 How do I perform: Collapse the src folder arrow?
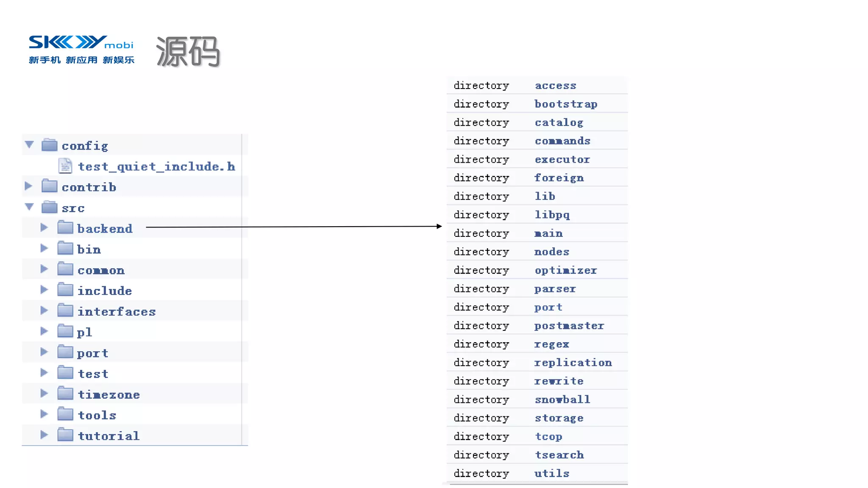[29, 207]
